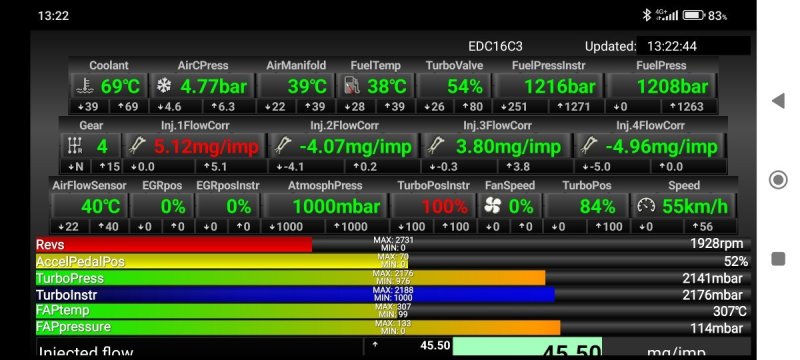Tap the EDC16C3 ECU label
Viewport: 800px width, 360px height.
click(495, 46)
